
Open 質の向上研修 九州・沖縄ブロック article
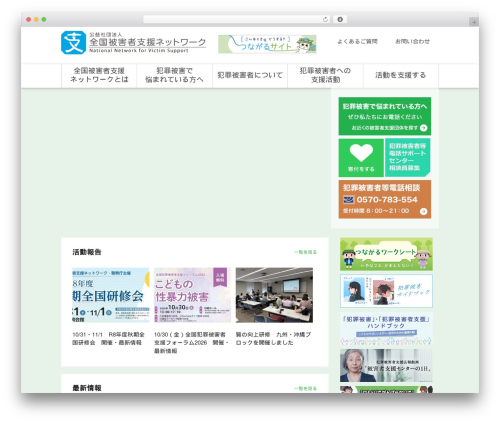coord(273,338)
